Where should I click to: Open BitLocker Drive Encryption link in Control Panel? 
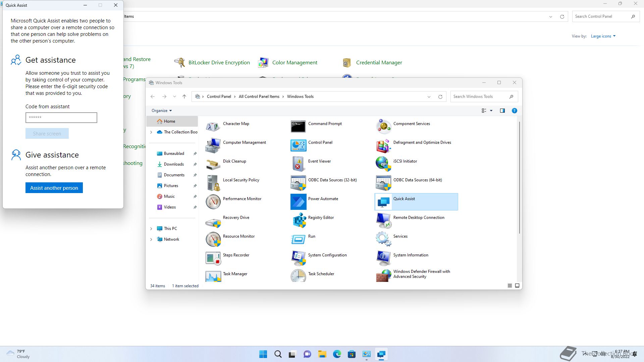tap(219, 63)
